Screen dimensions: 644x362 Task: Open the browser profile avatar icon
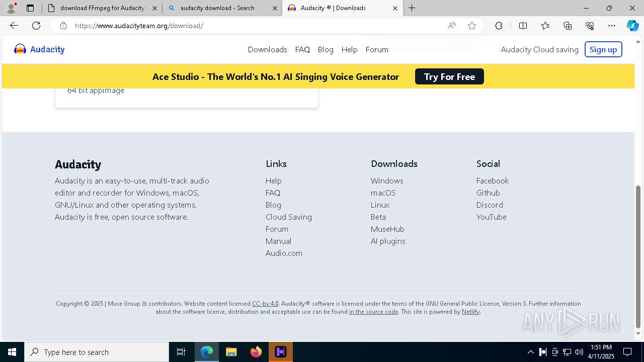click(11, 8)
